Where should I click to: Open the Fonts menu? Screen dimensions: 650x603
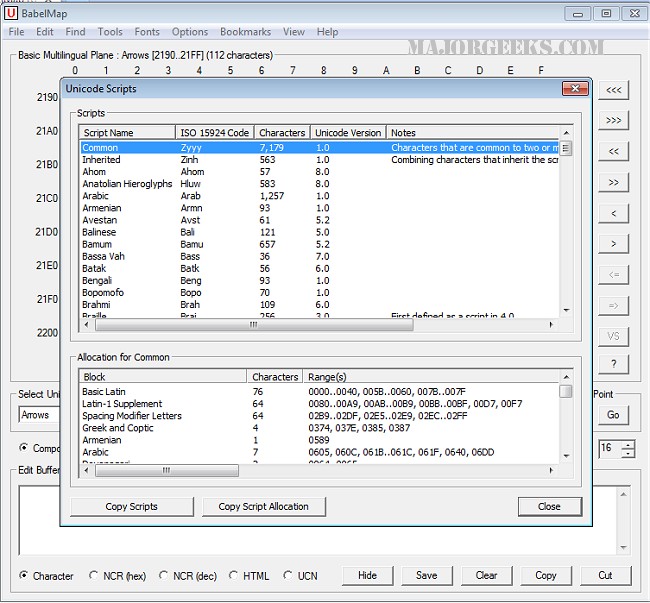pyautogui.click(x=147, y=32)
